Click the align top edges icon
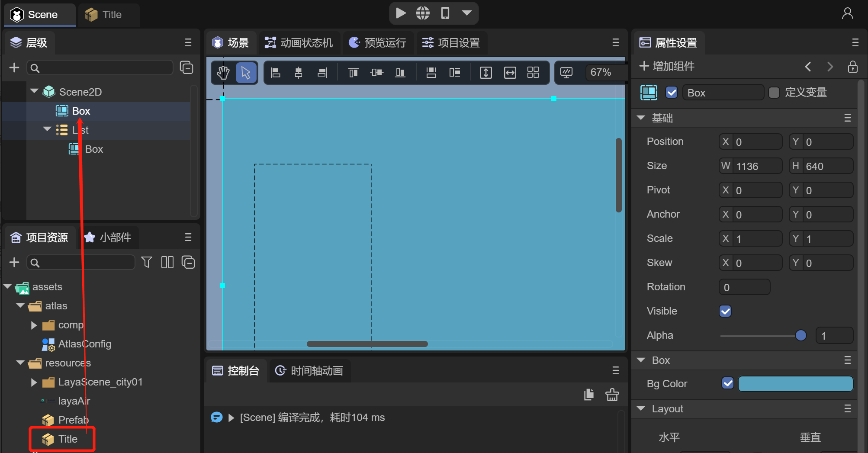 point(354,73)
